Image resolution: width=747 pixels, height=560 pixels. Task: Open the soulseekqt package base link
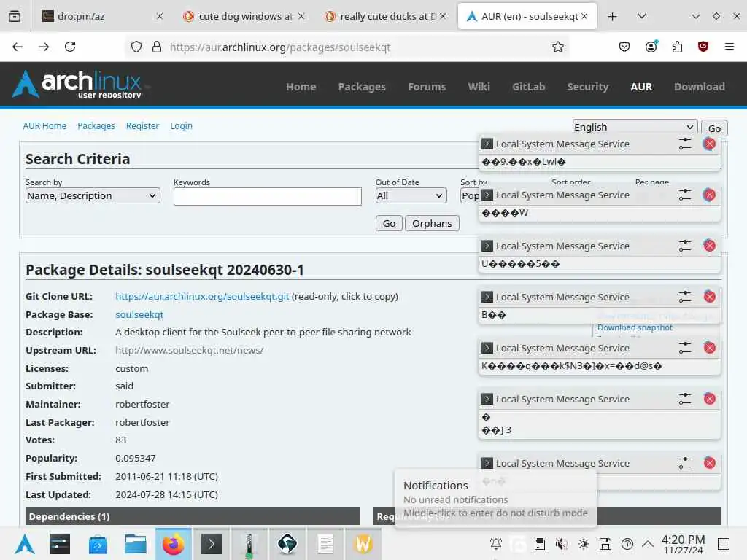click(x=139, y=314)
